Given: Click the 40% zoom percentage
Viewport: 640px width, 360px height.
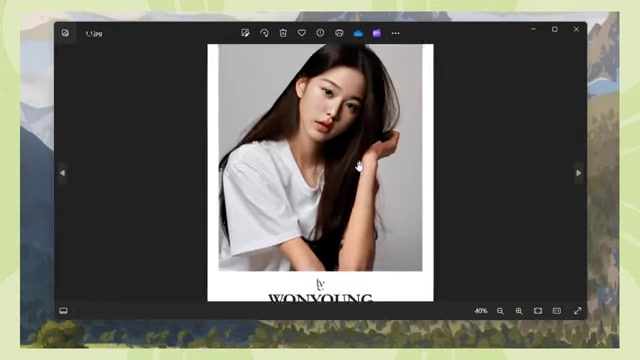Looking at the screenshot, I should coord(481,311).
